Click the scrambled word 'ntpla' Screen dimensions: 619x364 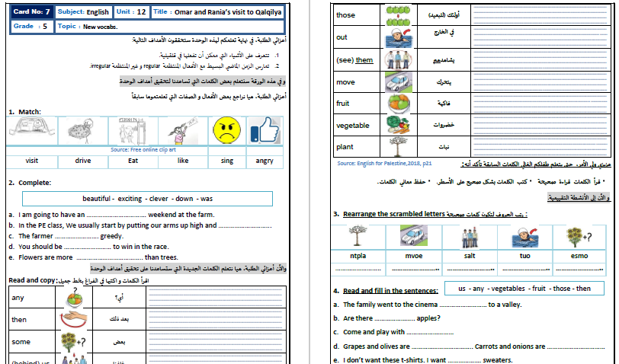click(x=358, y=256)
